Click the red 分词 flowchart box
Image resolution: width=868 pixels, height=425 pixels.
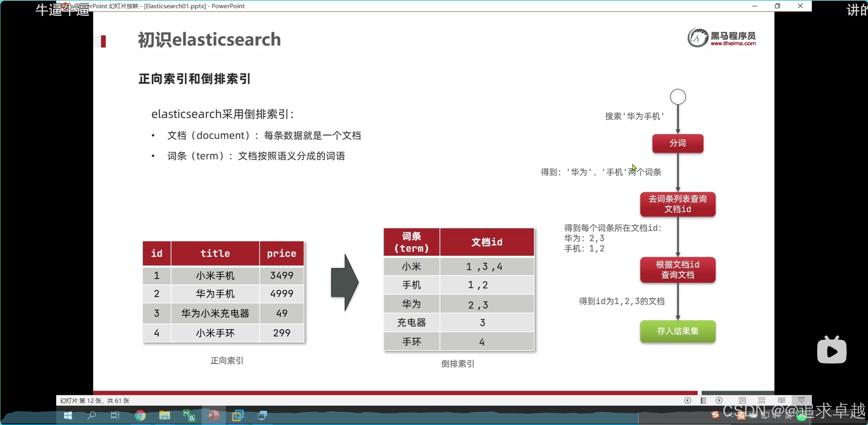point(677,143)
